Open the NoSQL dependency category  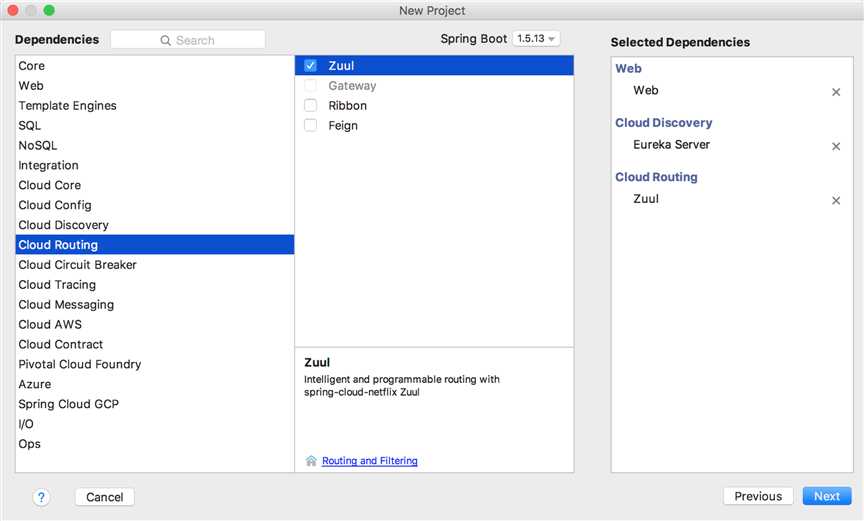pyautogui.click(x=38, y=146)
